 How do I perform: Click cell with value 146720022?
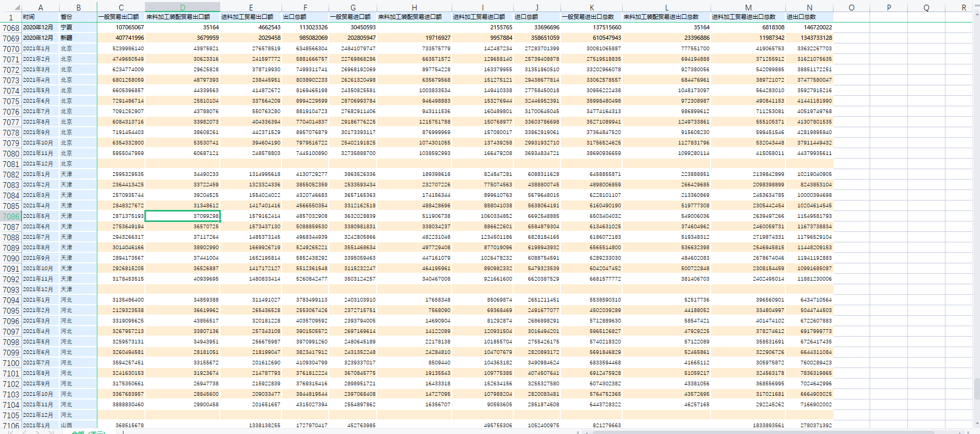[809, 27]
